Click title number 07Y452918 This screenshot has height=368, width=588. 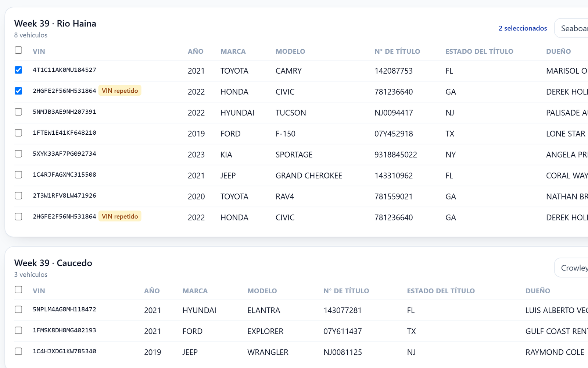click(394, 134)
